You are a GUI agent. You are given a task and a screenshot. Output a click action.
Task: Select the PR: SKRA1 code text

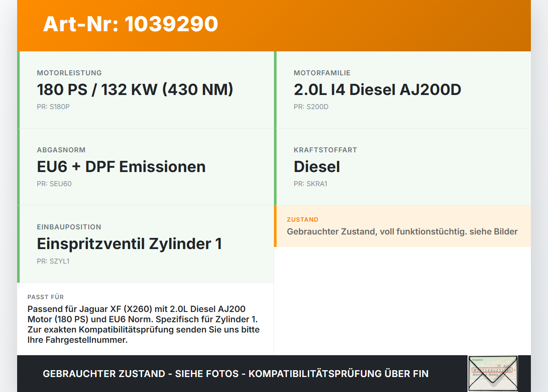[310, 184]
